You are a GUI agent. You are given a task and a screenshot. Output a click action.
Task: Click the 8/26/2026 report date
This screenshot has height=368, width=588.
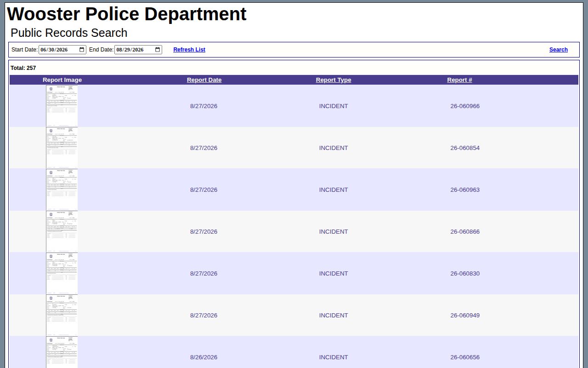pyautogui.click(x=204, y=357)
